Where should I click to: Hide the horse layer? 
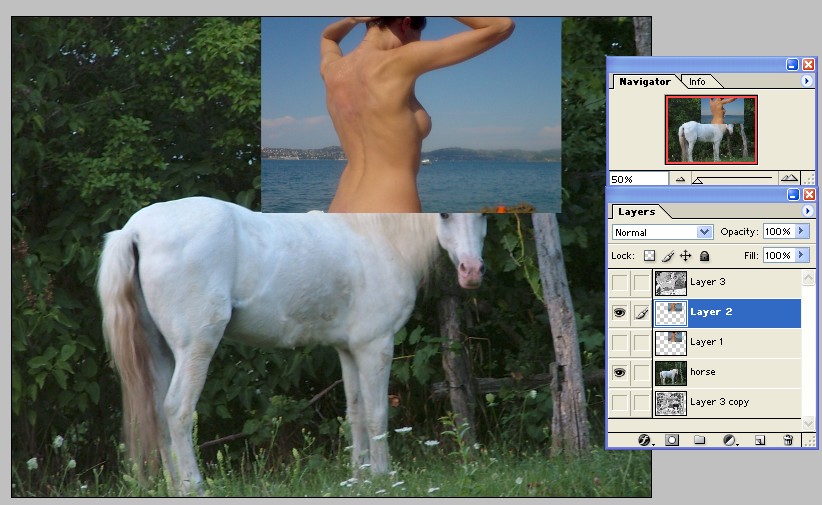[619, 373]
